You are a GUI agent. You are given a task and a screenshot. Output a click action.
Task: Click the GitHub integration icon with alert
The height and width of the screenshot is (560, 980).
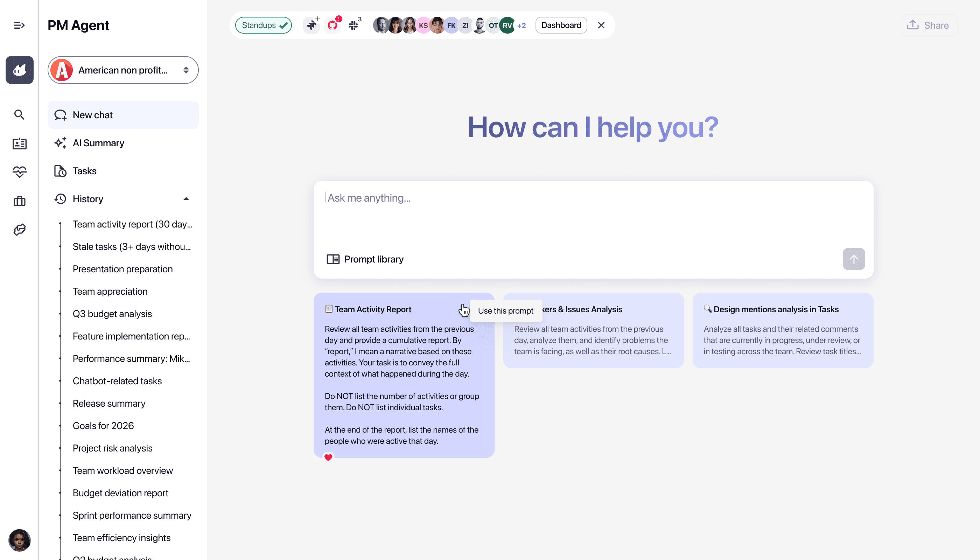pyautogui.click(x=333, y=26)
